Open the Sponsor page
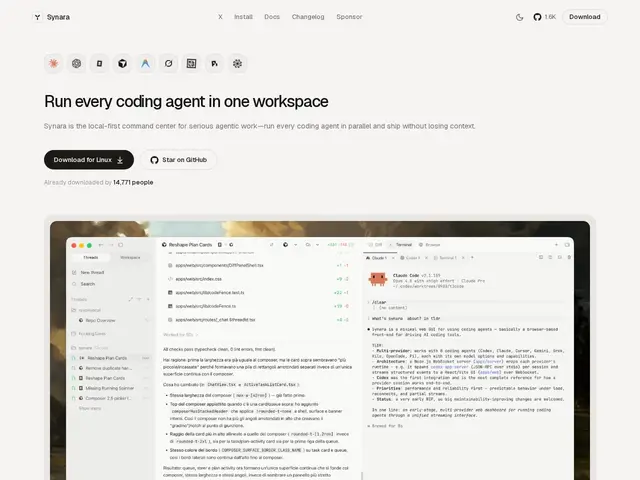This screenshot has width=640, height=480. click(x=349, y=17)
